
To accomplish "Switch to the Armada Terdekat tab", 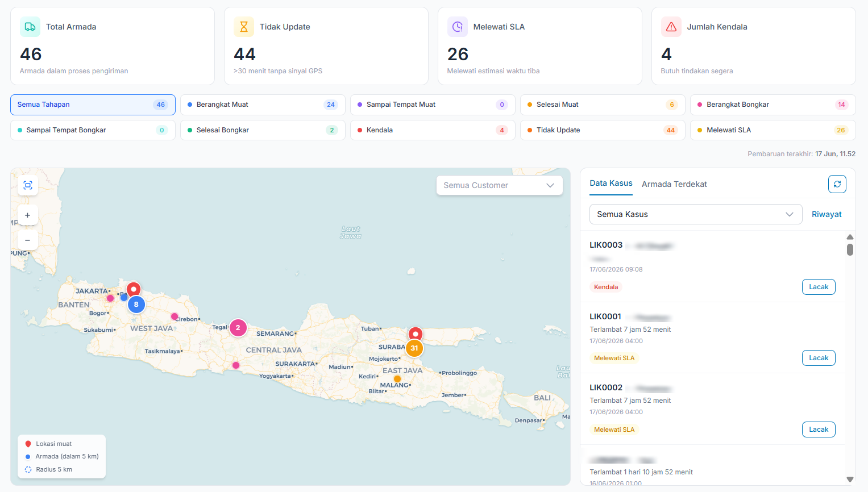I will (x=674, y=184).
